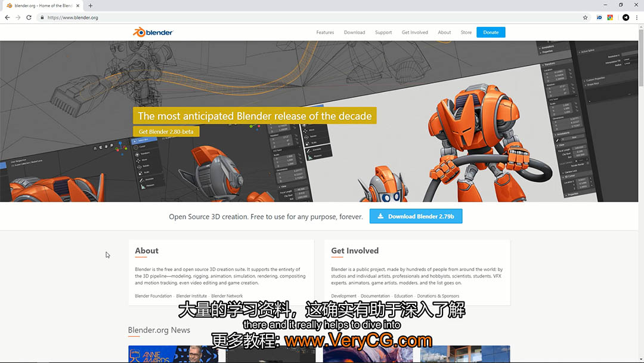Close the blender.org tab
The image size is (644, 363).
tap(78, 6)
